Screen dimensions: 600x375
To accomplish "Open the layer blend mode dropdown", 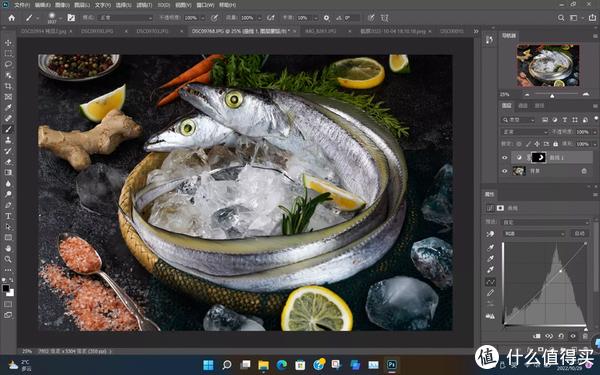I will point(525,132).
